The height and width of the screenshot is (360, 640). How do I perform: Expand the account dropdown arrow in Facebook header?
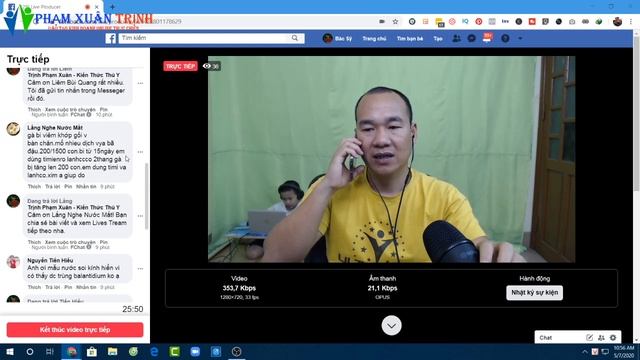click(x=520, y=38)
